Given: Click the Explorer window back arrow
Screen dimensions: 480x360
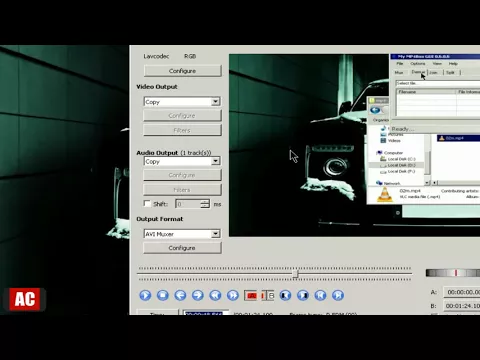Looking at the screenshot, I should (375, 110).
